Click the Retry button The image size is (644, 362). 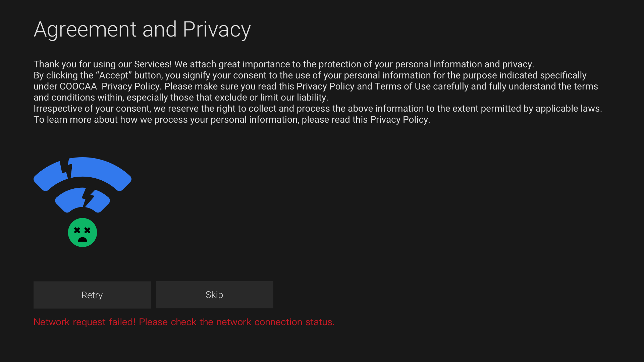92,295
